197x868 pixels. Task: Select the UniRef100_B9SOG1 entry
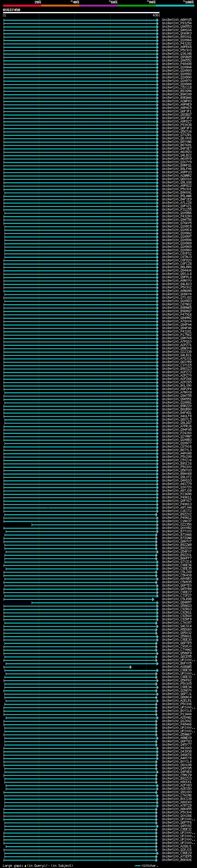177,37
